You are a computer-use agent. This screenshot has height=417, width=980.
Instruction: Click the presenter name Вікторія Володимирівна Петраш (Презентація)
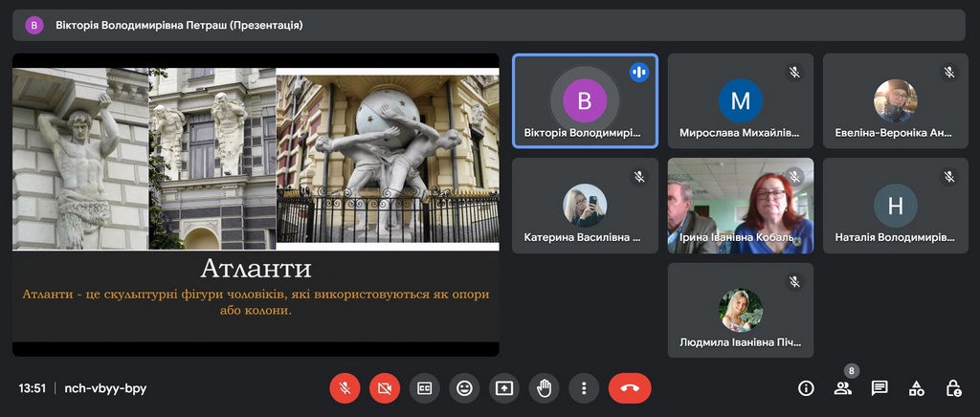(179, 26)
